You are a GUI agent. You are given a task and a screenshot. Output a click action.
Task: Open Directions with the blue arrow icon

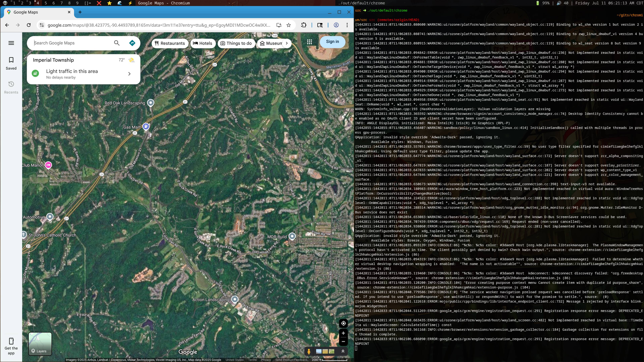click(x=132, y=43)
